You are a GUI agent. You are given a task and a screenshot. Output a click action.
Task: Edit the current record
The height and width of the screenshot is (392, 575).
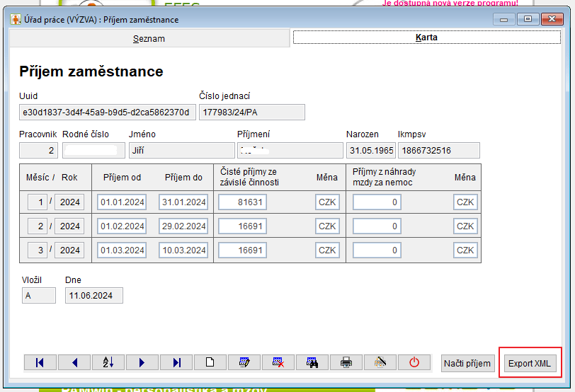click(244, 363)
